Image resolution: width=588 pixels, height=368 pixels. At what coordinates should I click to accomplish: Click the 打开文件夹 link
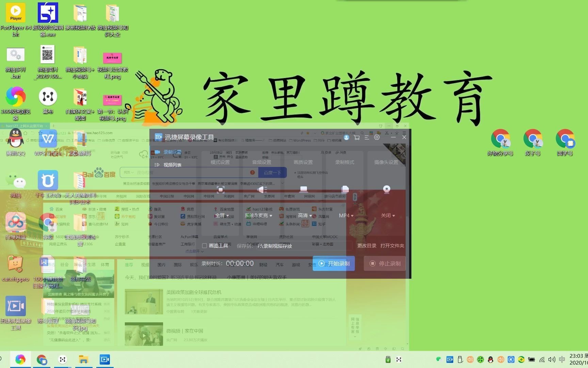pos(392,246)
